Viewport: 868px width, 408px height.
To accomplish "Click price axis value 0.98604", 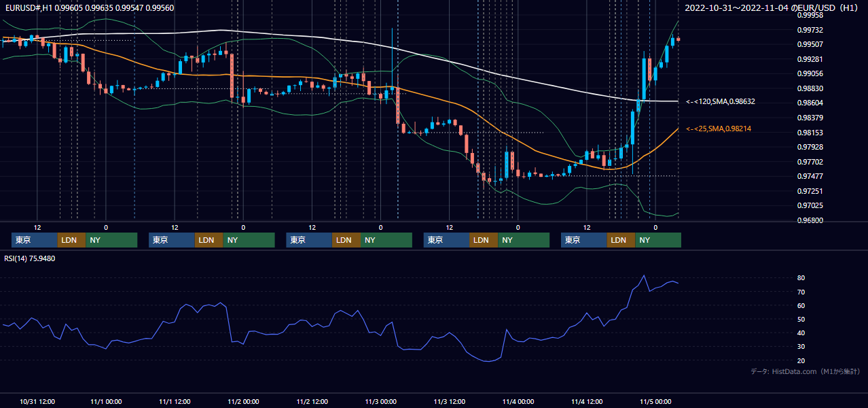I will click(x=810, y=103).
